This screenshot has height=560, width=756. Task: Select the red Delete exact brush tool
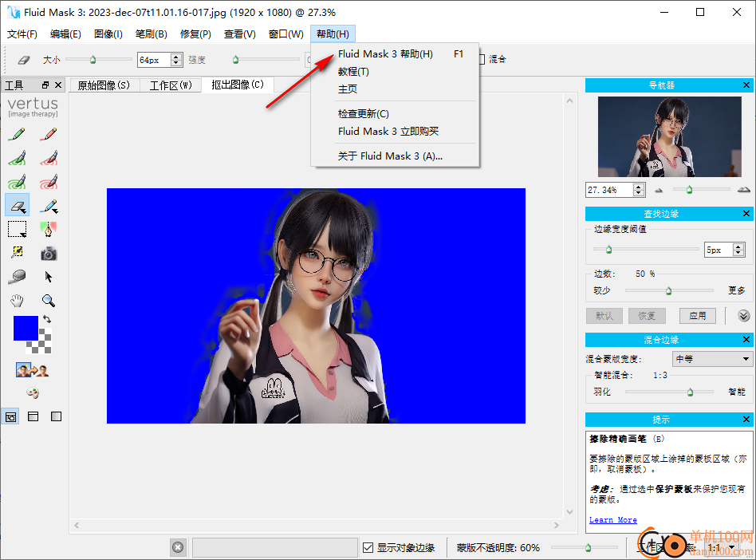tap(48, 133)
